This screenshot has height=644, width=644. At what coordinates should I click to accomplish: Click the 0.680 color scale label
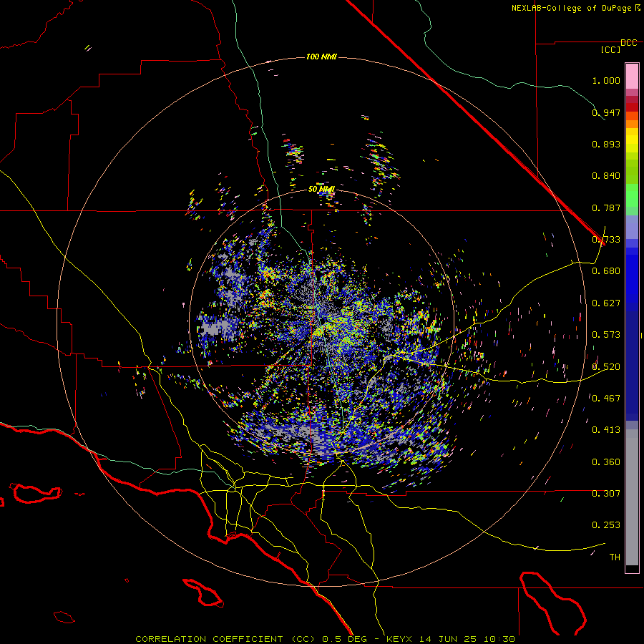click(606, 271)
